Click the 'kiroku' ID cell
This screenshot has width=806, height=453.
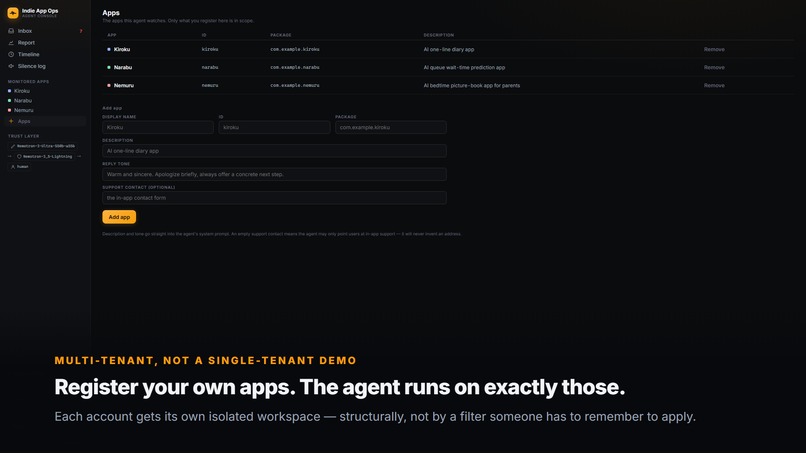(x=210, y=49)
